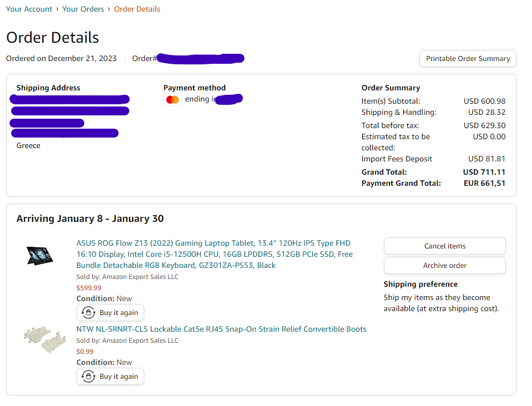
Task: Open the NTW NL-SRNRT-CL5 product link
Action: click(221, 329)
